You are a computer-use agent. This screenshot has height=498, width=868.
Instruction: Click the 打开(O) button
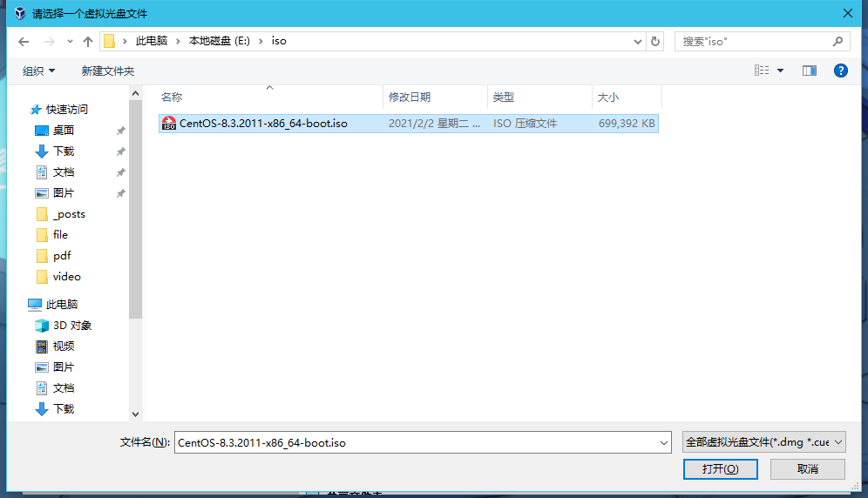[720, 469]
